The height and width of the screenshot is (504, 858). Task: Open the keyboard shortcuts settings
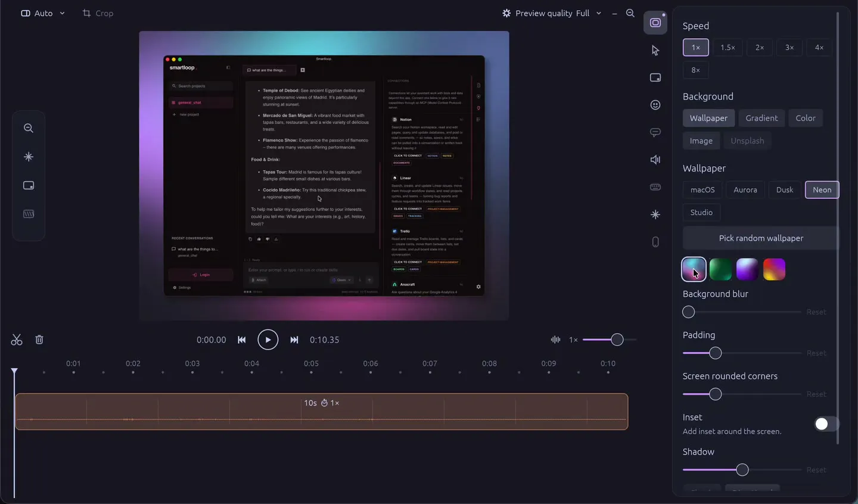(655, 187)
